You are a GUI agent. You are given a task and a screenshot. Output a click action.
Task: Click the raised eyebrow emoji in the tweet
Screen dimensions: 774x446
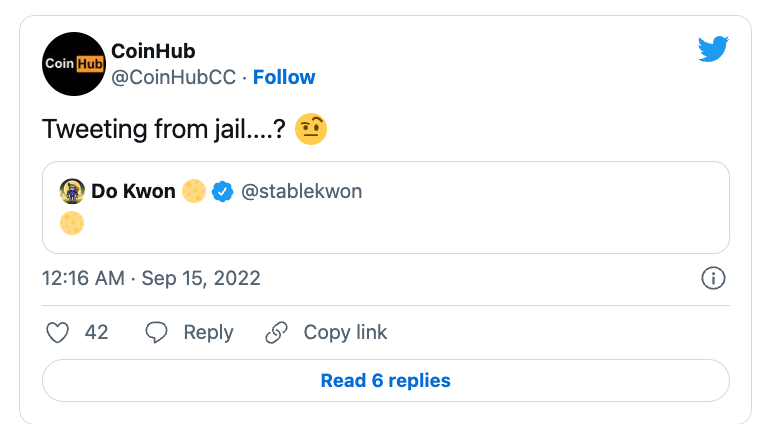pos(311,129)
